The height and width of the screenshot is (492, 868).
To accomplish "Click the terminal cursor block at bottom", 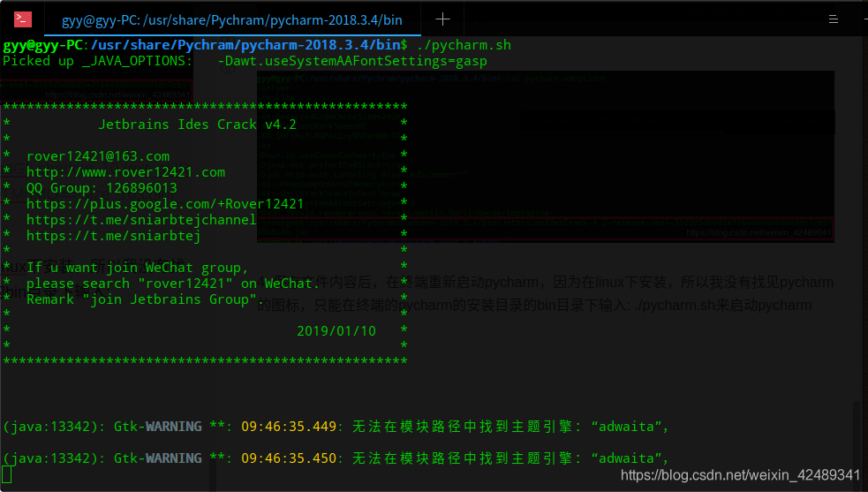I will [x=7, y=475].
